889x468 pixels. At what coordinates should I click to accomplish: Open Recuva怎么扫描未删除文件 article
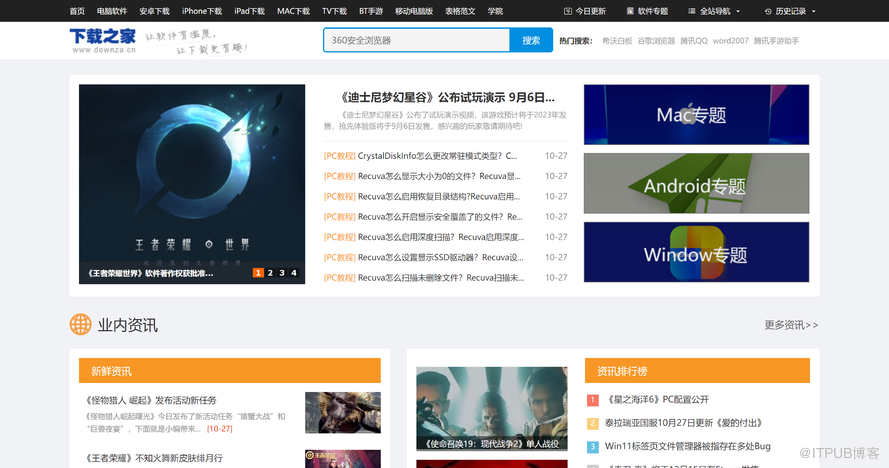coord(441,278)
